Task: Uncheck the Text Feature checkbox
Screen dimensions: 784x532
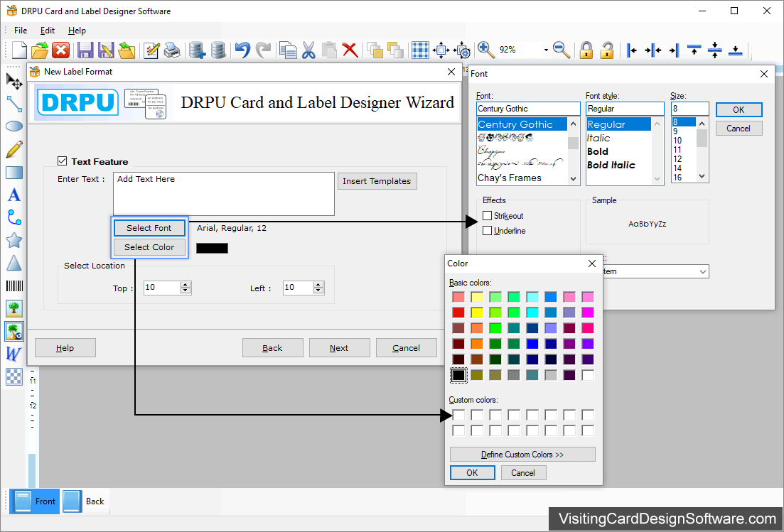Action: (x=62, y=161)
